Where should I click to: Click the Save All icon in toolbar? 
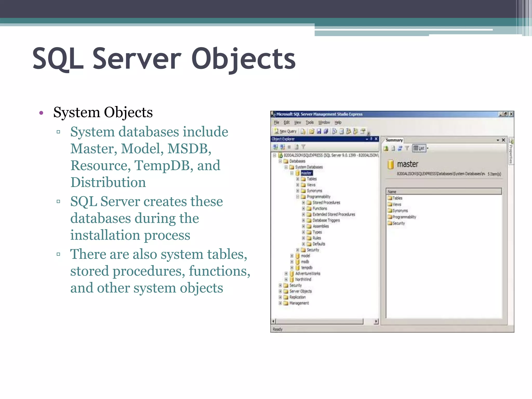(326, 131)
